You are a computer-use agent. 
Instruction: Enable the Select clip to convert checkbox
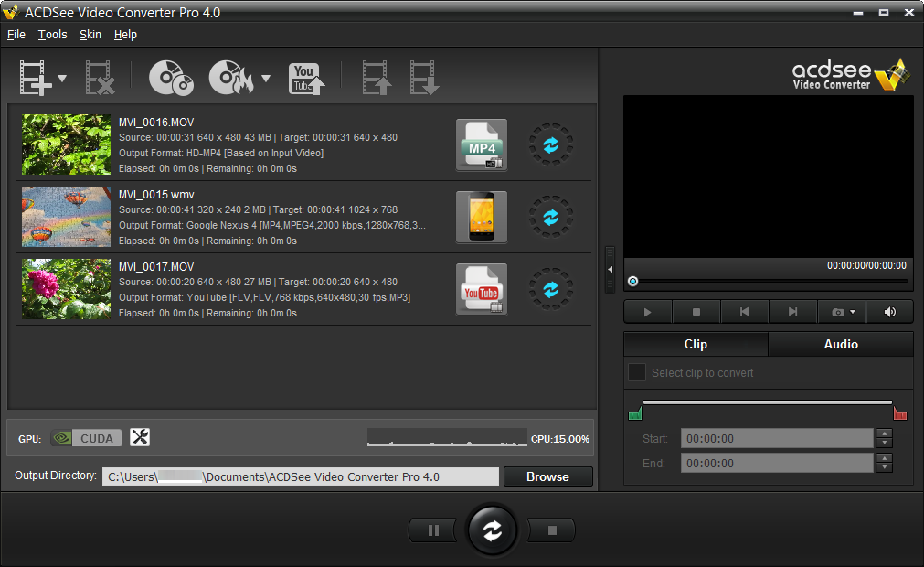tap(636, 372)
